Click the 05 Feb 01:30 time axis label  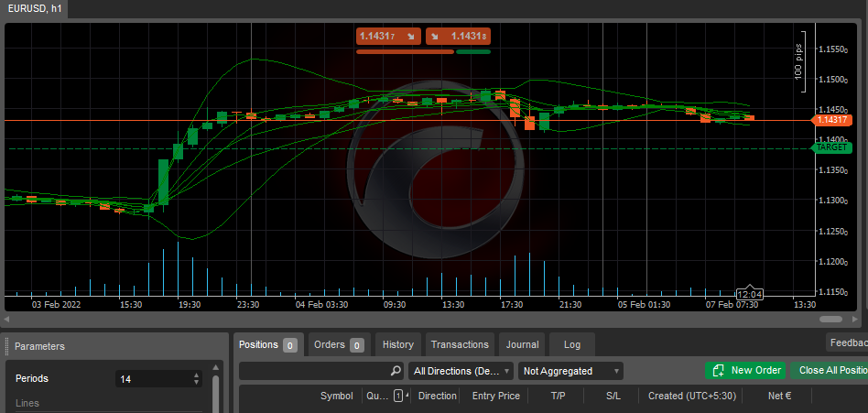coord(645,305)
